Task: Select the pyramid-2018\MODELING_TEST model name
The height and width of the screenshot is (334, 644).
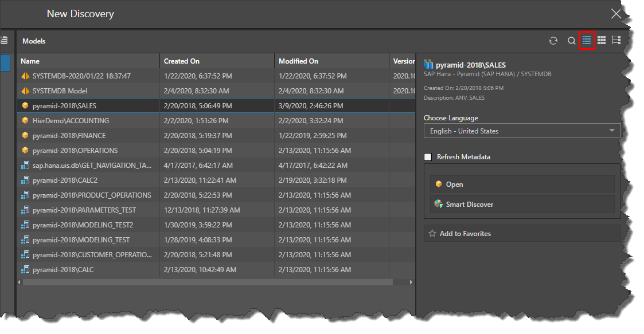Action: (x=81, y=240)
